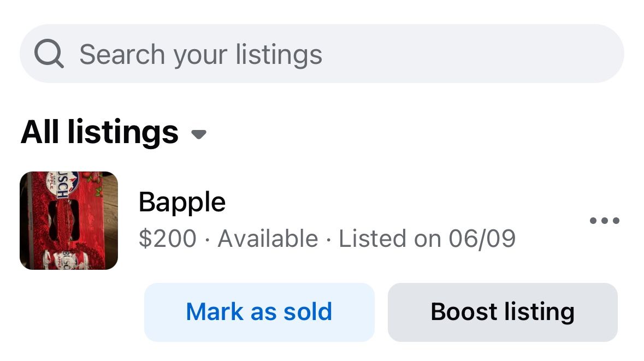Viewport: 644px width, 361px height.
Task: Show more options via ellipsis icon
Action: point(604,221)
